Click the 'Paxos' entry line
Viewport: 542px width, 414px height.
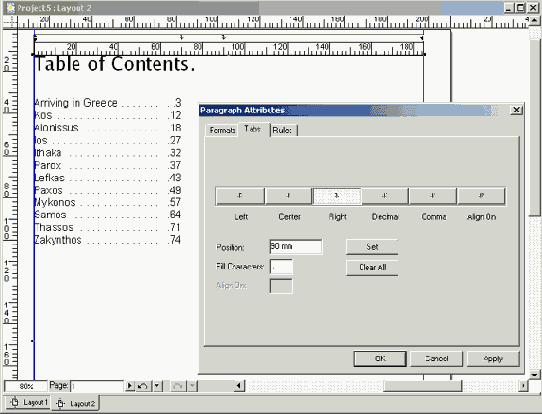108,190
